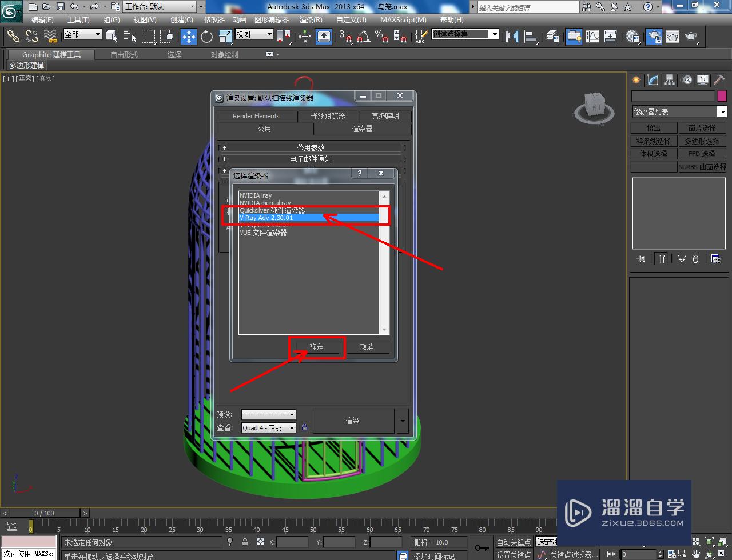Choose the Rectangular Selection Region tool
The height and width of the screenshot is (560, 732).
click(x=149, y=37)
